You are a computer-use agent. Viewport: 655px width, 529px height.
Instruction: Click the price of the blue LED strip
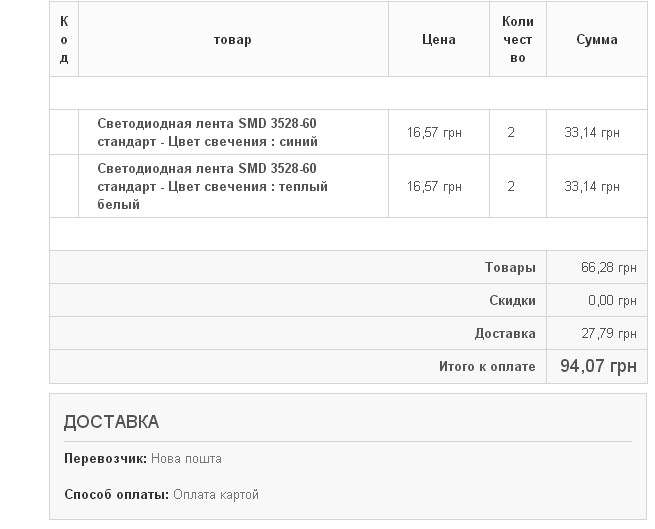[434, 132]
